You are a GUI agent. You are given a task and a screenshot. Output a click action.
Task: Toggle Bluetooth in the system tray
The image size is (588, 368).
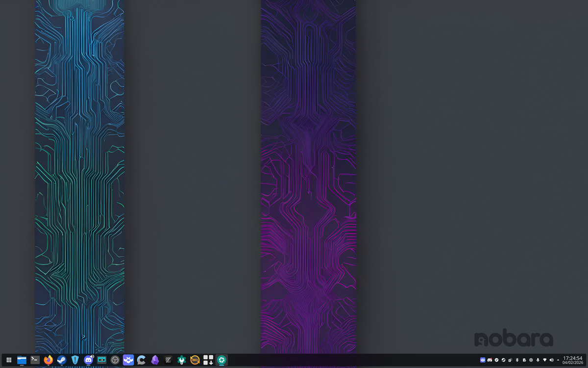point(517,360)
